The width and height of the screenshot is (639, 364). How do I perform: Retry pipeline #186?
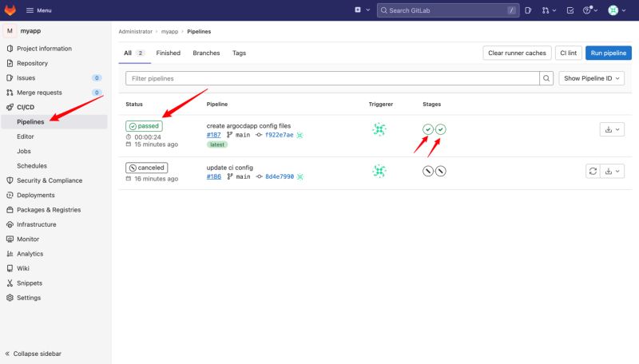593,171
